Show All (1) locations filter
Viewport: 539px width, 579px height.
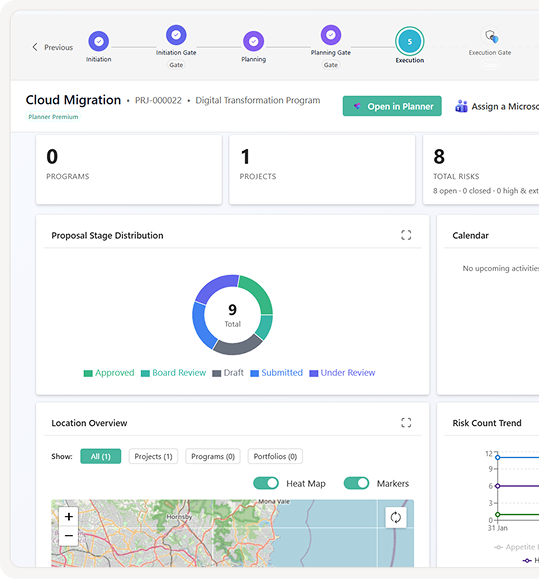coord(101,456)
